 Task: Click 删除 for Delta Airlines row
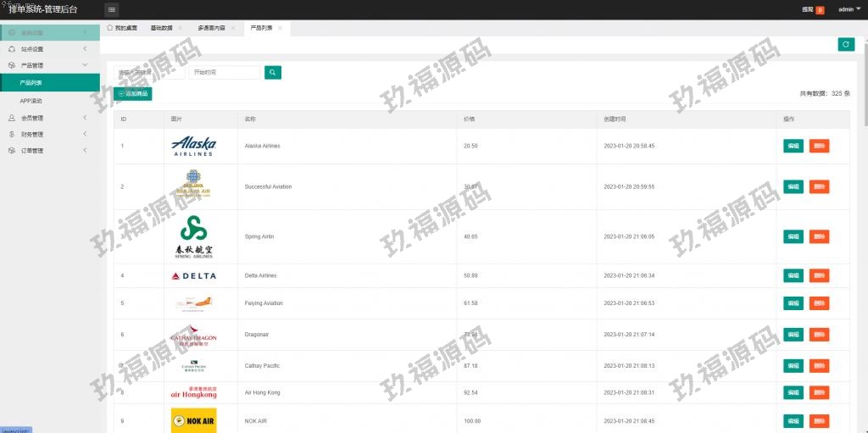tap(819, 275)
